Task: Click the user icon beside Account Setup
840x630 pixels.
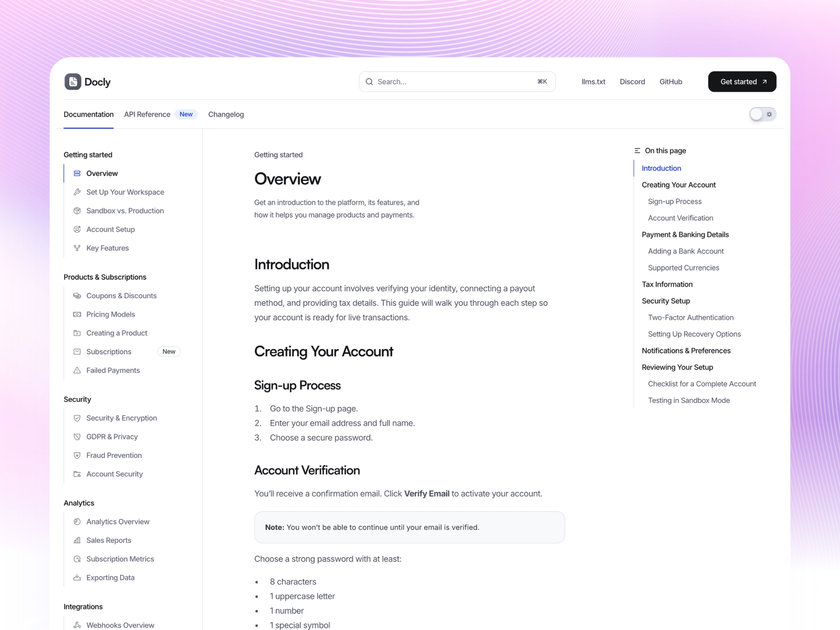Action: click(77, 229)
